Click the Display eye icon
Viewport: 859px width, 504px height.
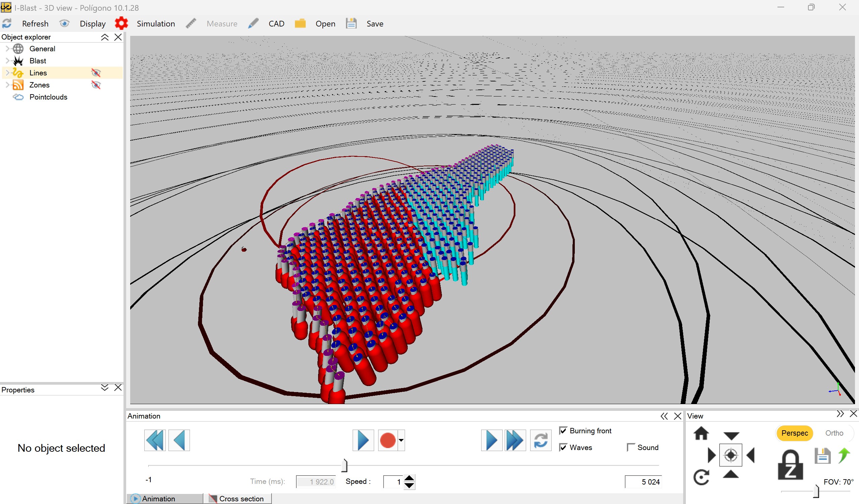[65, 23]
